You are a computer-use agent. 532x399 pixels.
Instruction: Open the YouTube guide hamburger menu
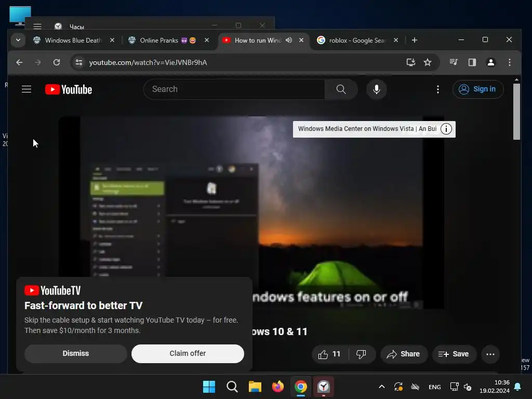pos(26,89)
